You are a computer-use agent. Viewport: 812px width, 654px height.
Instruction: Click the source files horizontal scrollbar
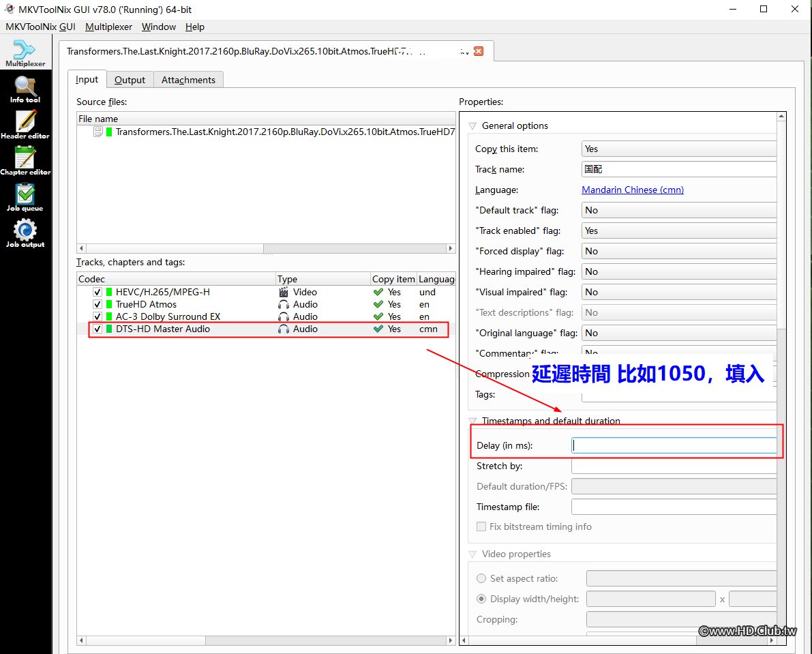[x=266, y=248]
